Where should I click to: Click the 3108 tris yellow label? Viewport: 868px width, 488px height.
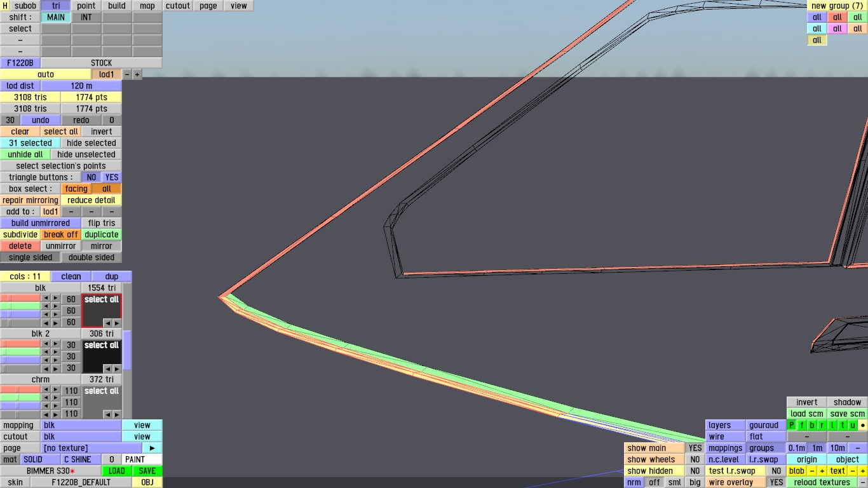31,97
